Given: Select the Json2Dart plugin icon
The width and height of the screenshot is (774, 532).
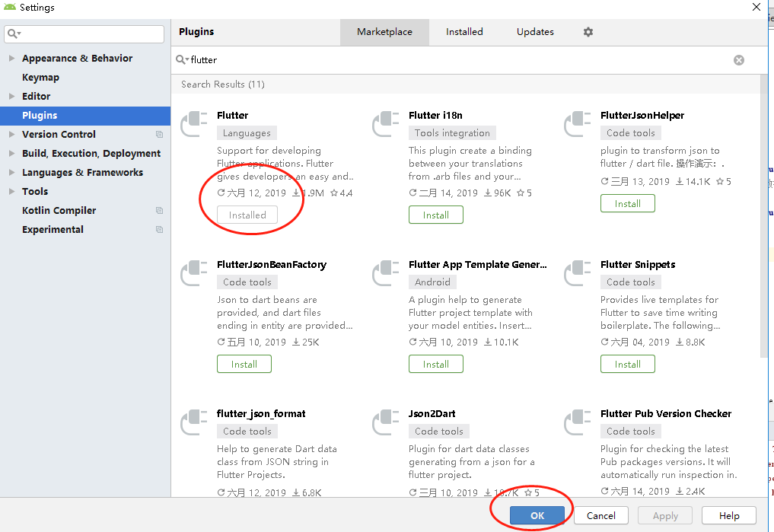Looking at the screenshot, I should coord(386,422).
